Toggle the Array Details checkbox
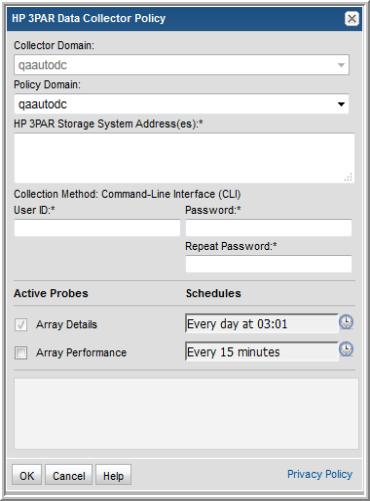The height and width of the screenshot is (501, 370). tap(21, 325)
